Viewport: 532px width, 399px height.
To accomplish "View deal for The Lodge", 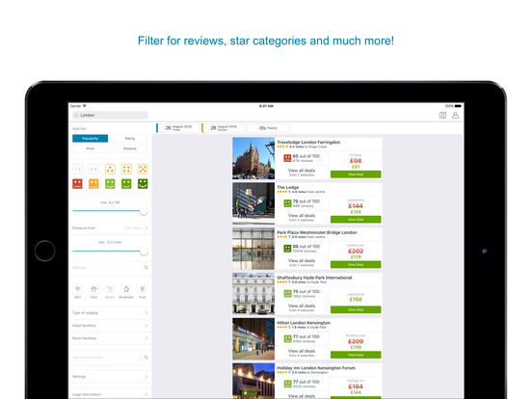I will pyautogui.click(x=356, y=220).
